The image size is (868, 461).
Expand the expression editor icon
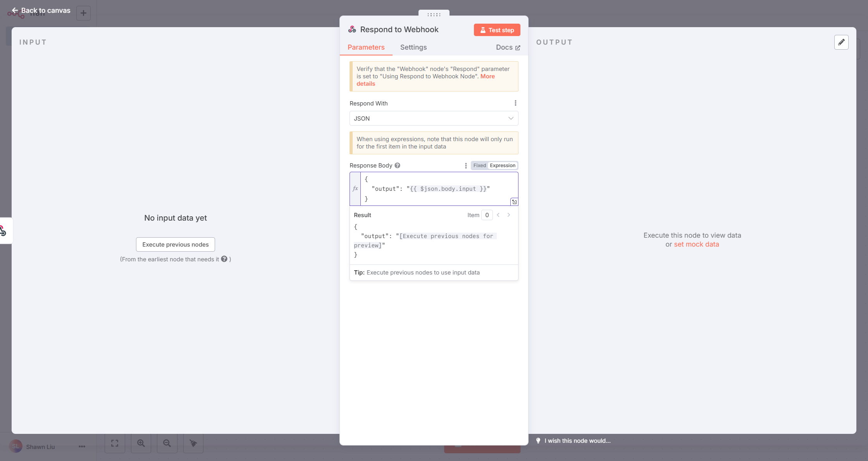coord(514,202)
